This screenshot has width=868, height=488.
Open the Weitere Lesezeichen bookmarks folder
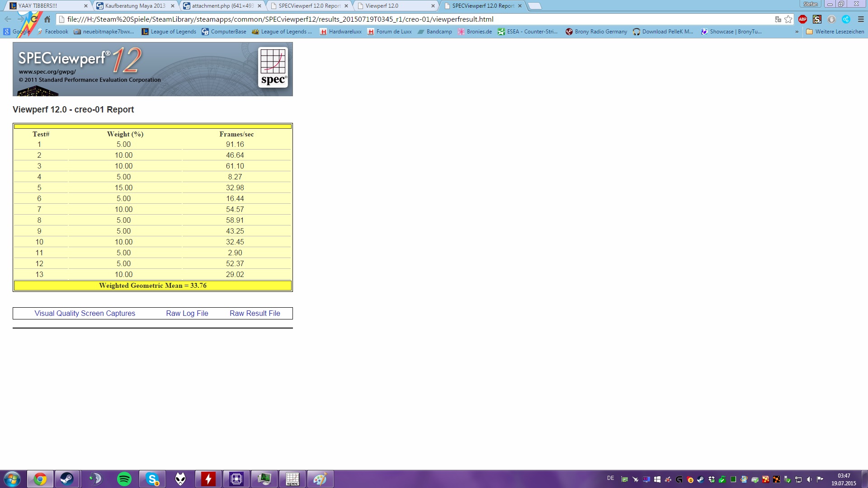pyautogui.click(x=835, y=32)
